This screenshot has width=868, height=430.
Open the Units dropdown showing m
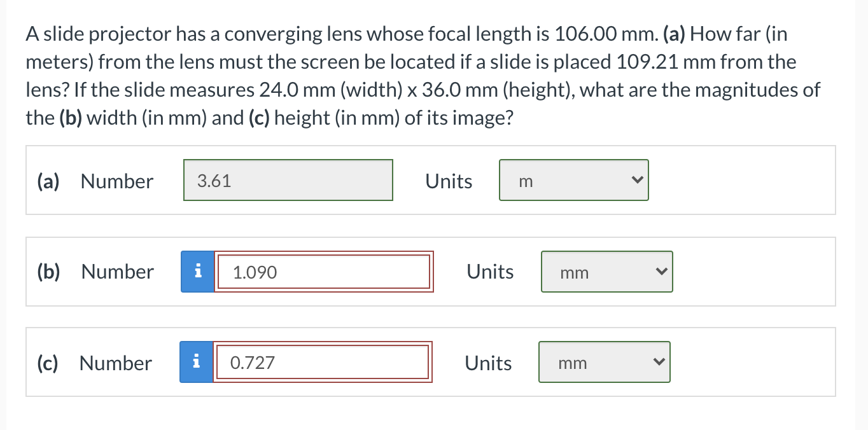tap(573, 180)
